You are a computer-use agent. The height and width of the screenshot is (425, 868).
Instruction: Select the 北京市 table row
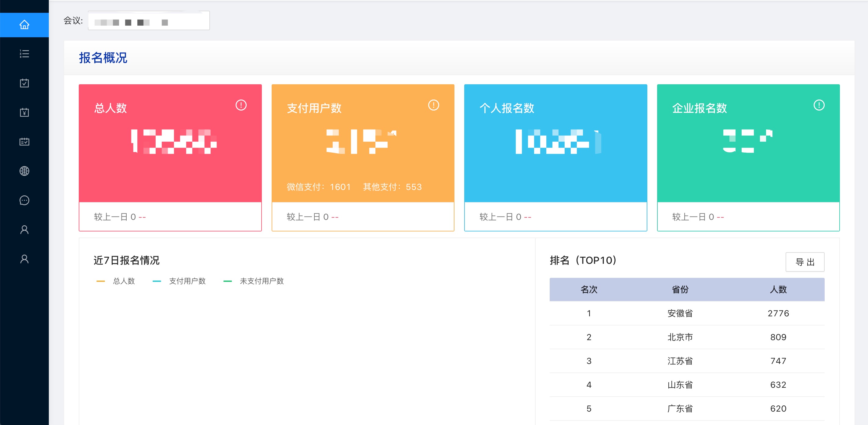(687, 337)
